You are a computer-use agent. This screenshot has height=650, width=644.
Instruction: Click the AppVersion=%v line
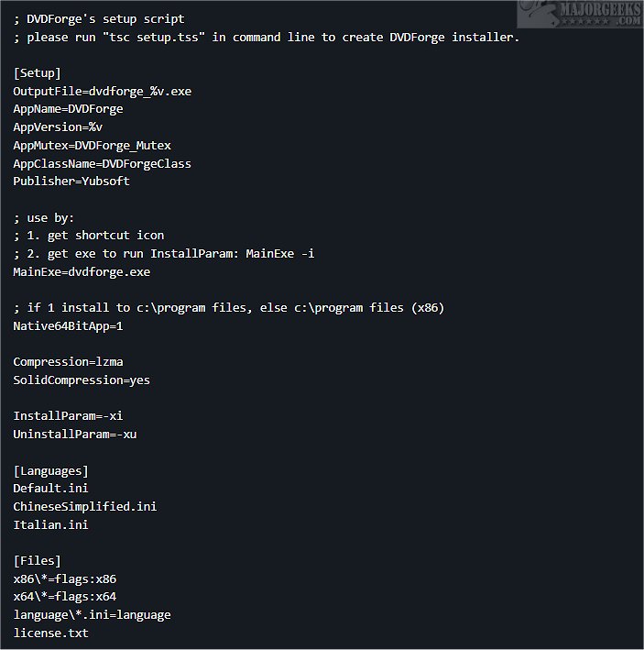[x=58, y=127]
